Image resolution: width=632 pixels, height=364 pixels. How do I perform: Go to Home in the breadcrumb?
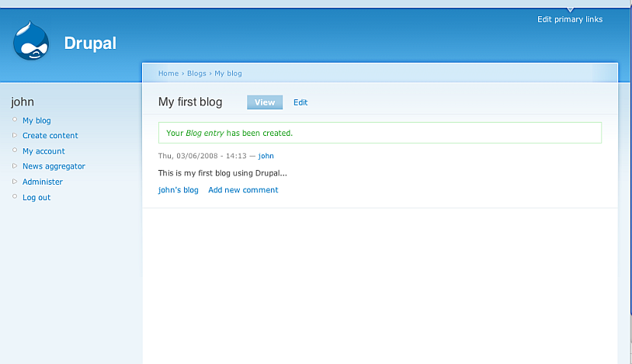[x=168, y=74]
